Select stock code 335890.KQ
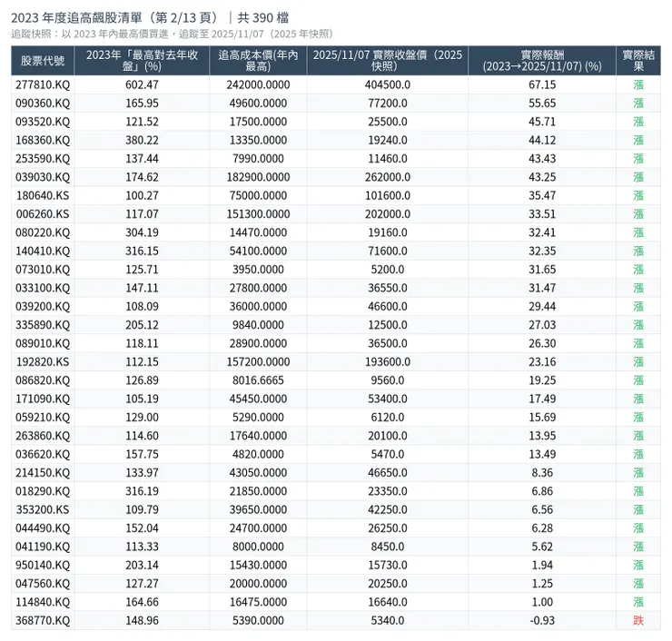This screenshot has width=672, height=641. [x=43, y=325]
